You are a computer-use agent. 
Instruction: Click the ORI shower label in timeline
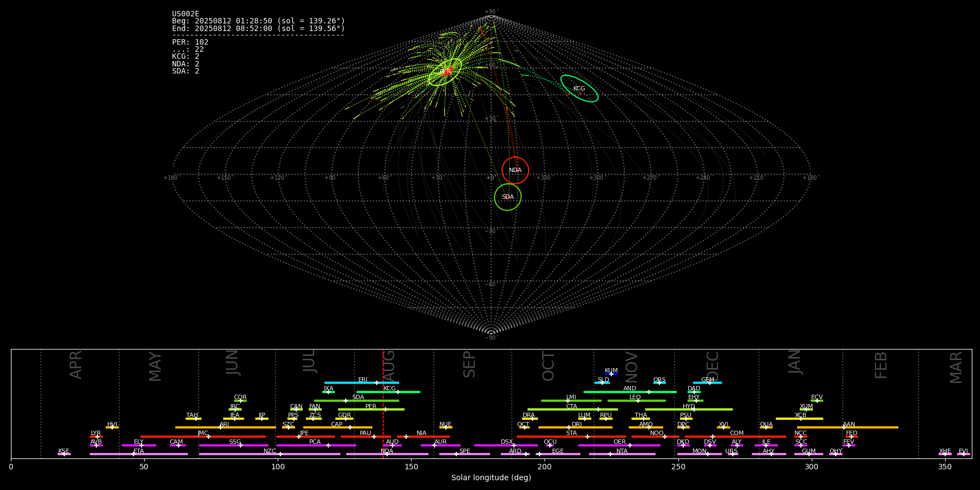[x=577, y=425]
